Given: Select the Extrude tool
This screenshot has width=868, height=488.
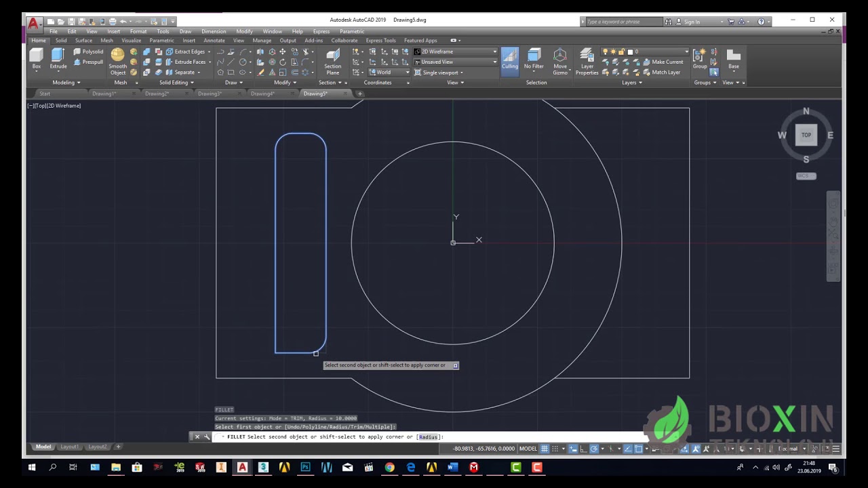Looking at the screenshot, I should click(x=58, y=59).
